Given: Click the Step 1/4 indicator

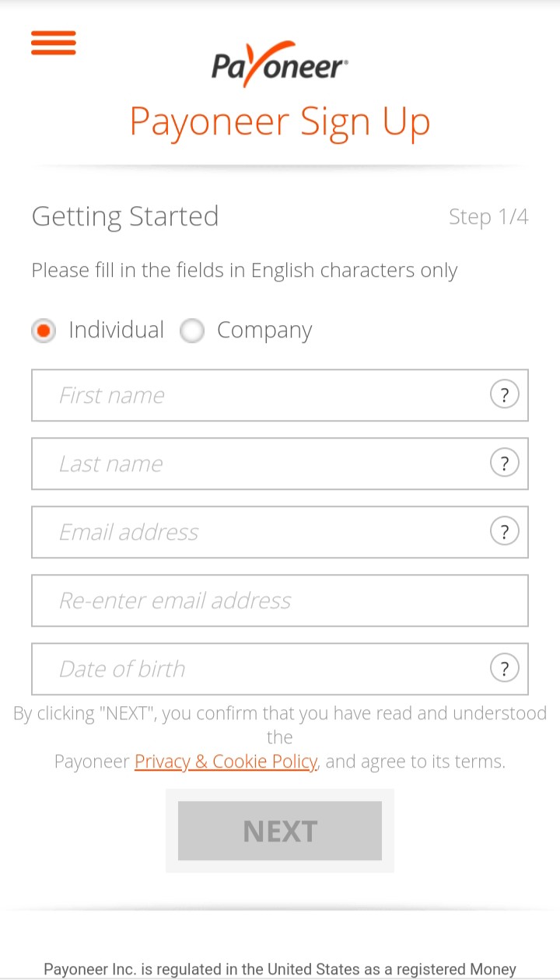Looking at the screenshot, I should (x=488, y=217).
